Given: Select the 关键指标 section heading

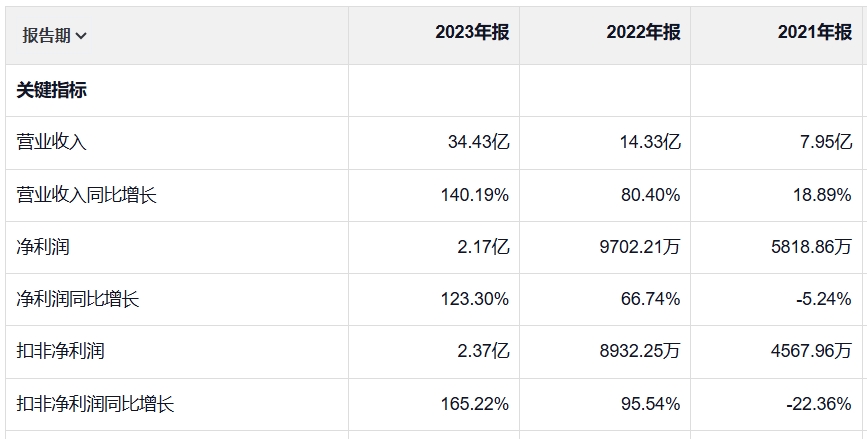Looking at the screenshot, I should 52,90.
